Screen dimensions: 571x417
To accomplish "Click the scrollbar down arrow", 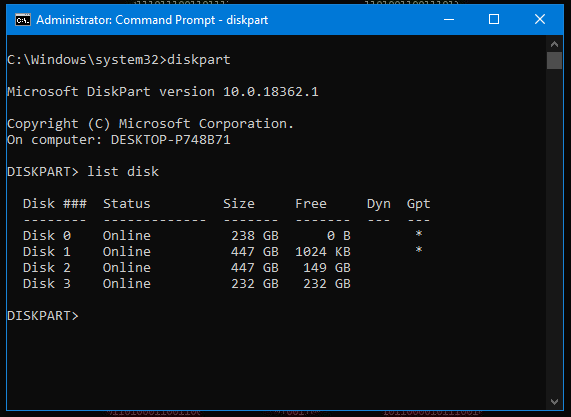I will click(554, 402).
